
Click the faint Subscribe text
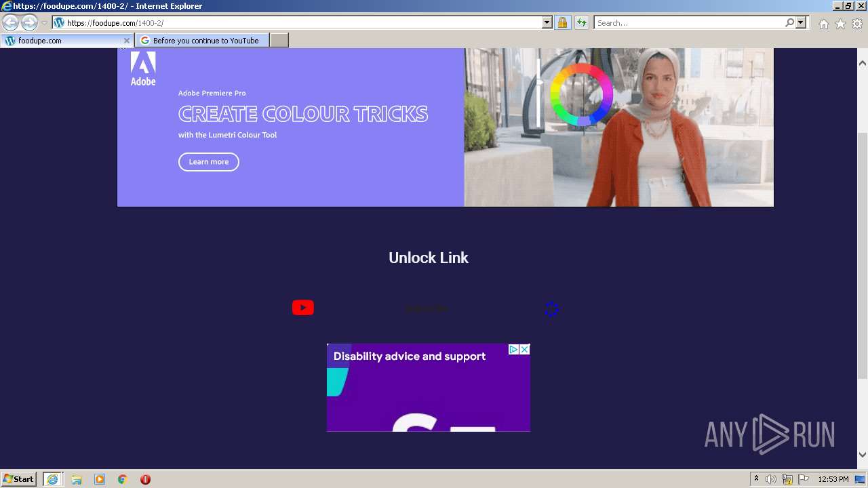(x=427, y=308)
